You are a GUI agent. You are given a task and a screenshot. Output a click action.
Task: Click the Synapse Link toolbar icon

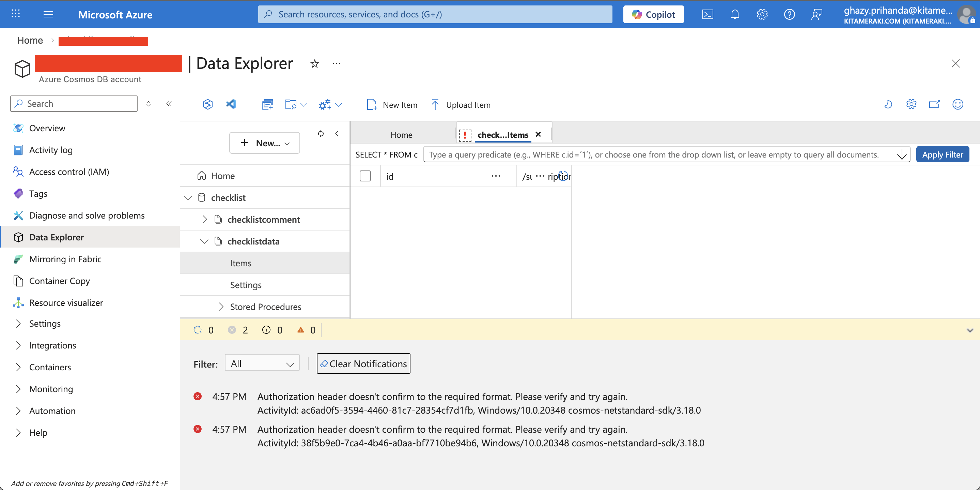pos(207,104)
